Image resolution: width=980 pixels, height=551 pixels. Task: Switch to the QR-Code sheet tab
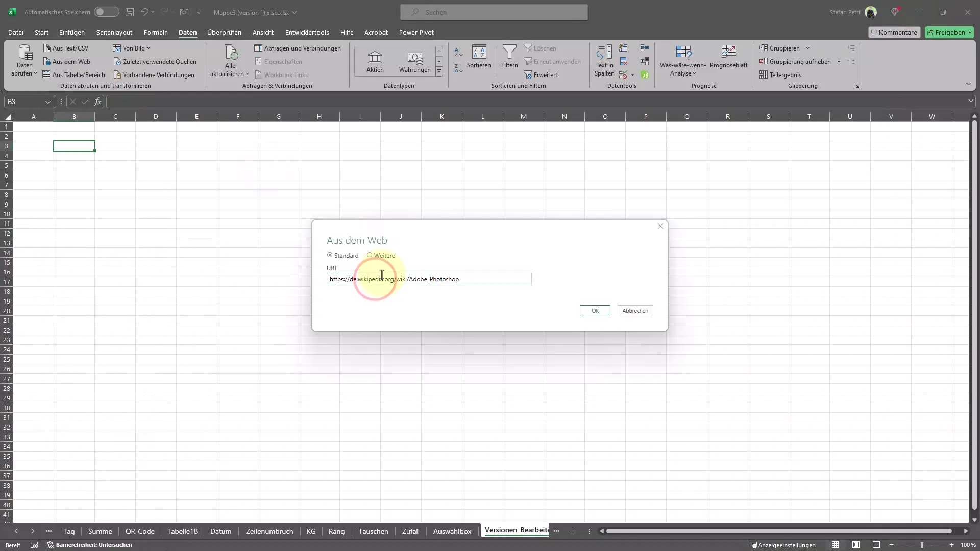coord(140,531)
